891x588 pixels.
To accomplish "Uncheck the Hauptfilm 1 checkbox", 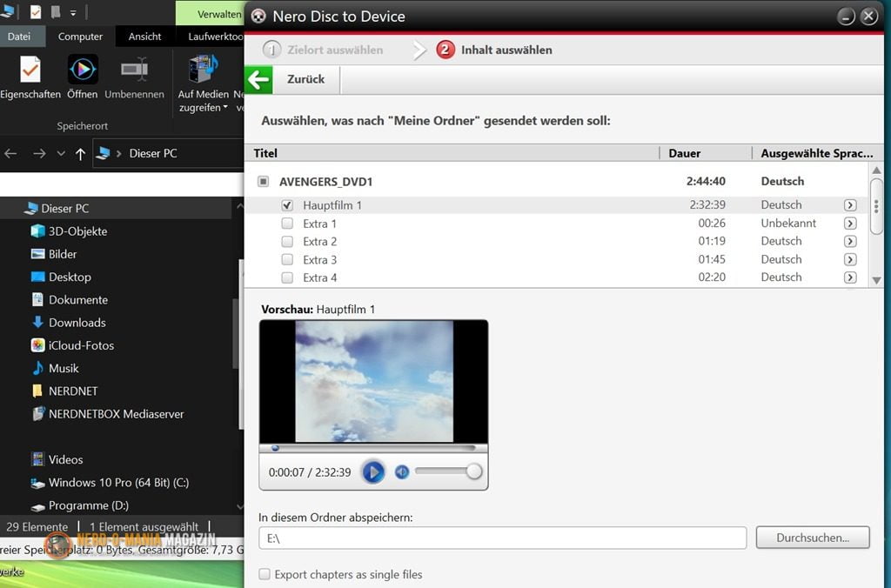I will coord(287,205).
